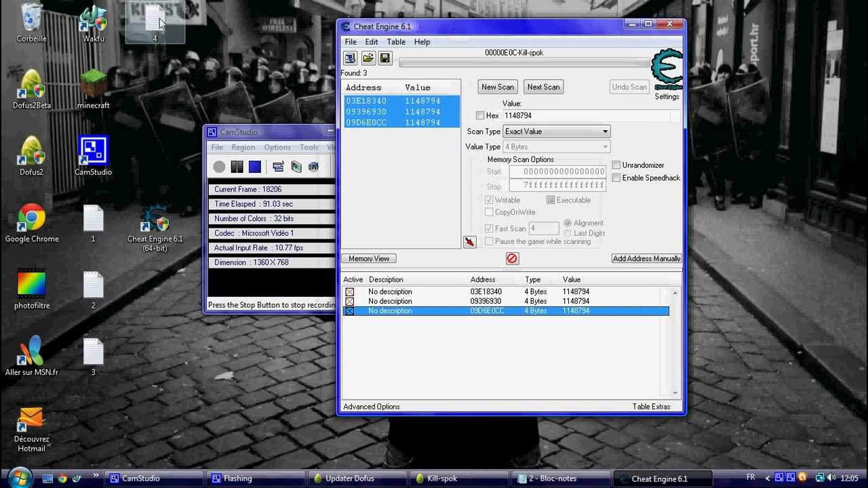Switch to Kill-spok taskbar window
Screen dimensions: 868x488
(x=458, y=479)
